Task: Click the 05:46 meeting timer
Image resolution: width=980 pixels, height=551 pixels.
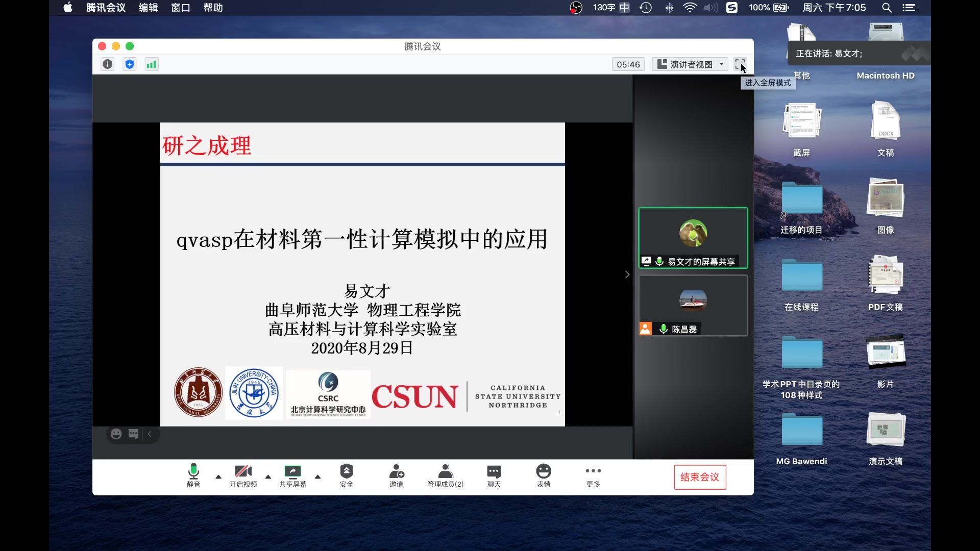Action: 628,64
